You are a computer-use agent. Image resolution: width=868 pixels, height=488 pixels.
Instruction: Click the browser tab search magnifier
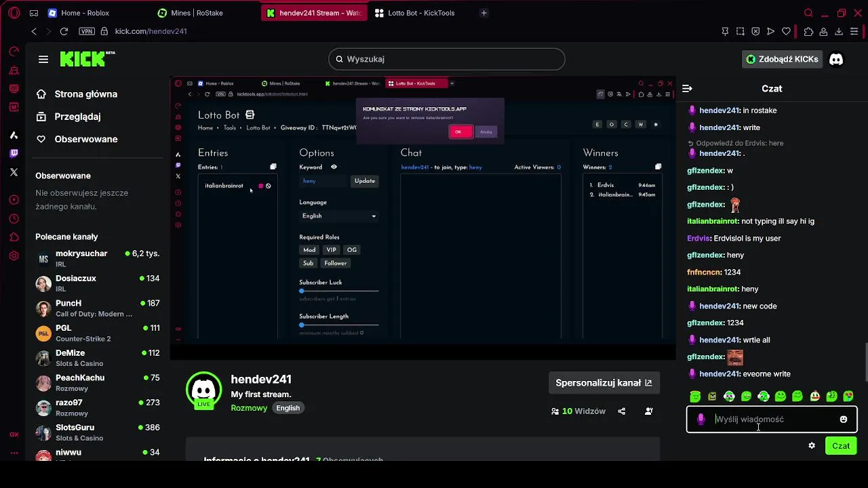click(808, 13)
